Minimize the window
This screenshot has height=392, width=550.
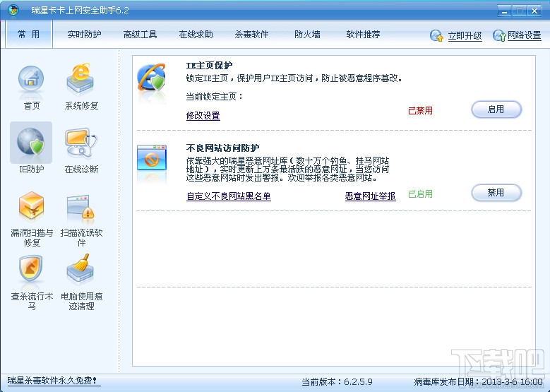[x=504, y=11]
